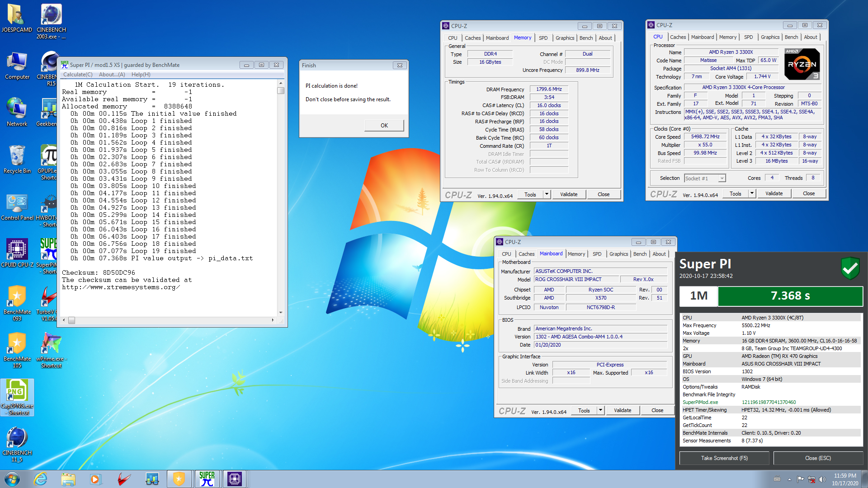Open the Recycle Bin icon
Image resolution: width=868 pixels, height=488 pixels.
[17, 159]
